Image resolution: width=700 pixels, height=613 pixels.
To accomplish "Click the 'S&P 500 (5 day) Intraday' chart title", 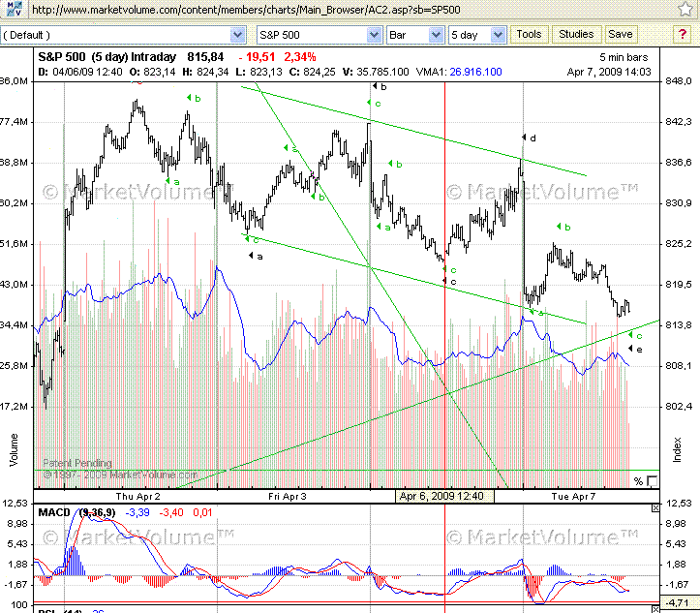I will [x=107, y=57].
